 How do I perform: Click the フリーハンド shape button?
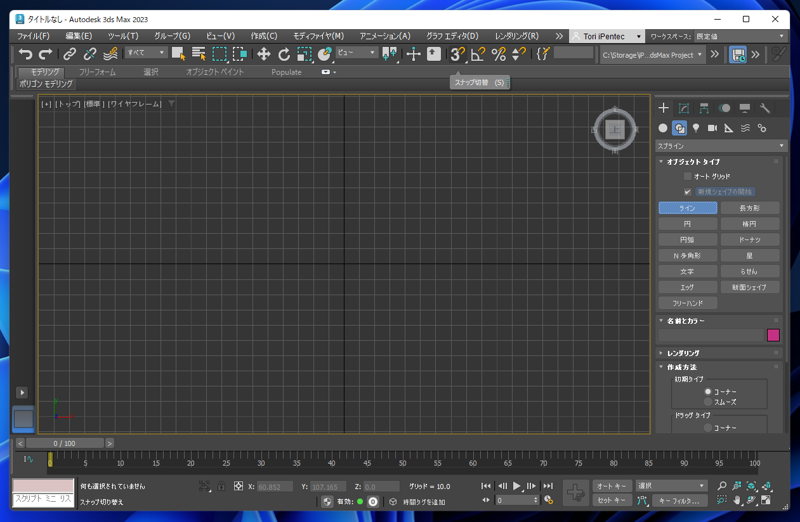687,303
